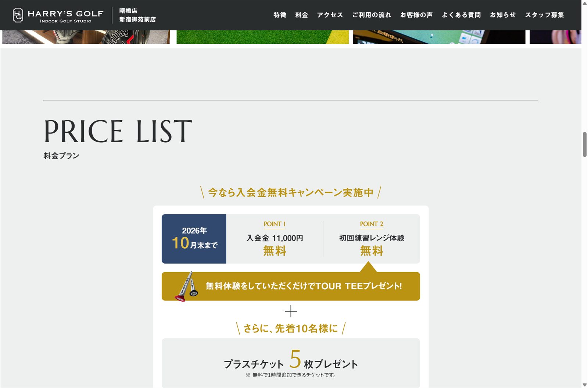
Task: Select アクセス in the header
Action: (x=330, y=15)
